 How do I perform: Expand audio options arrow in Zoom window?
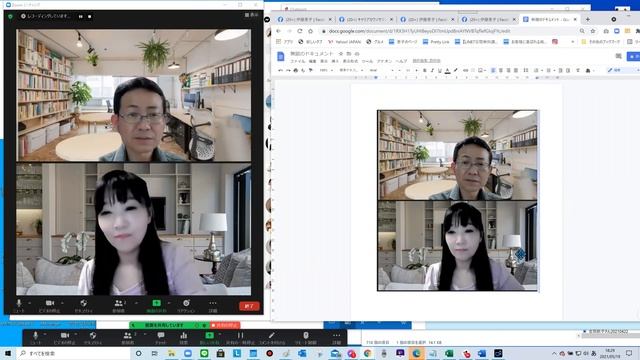30,303
